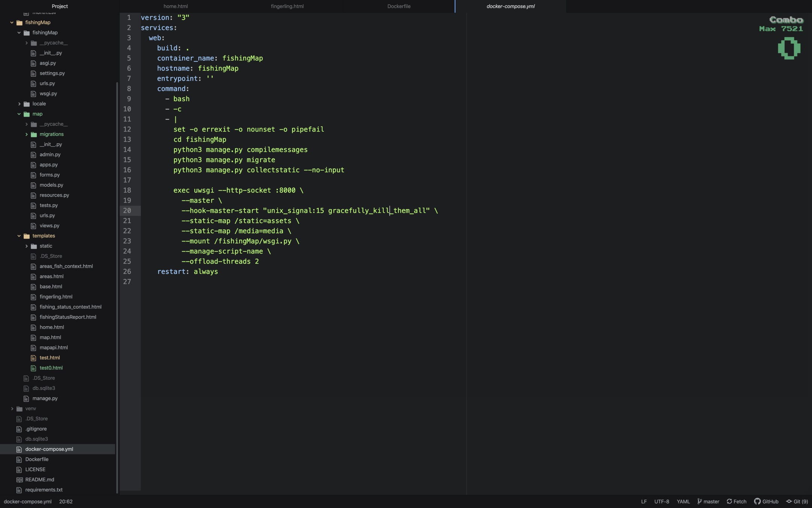Click the README.md book file icon
The width and height of the screenshot is (812, 508).
[x=20, y=479]
